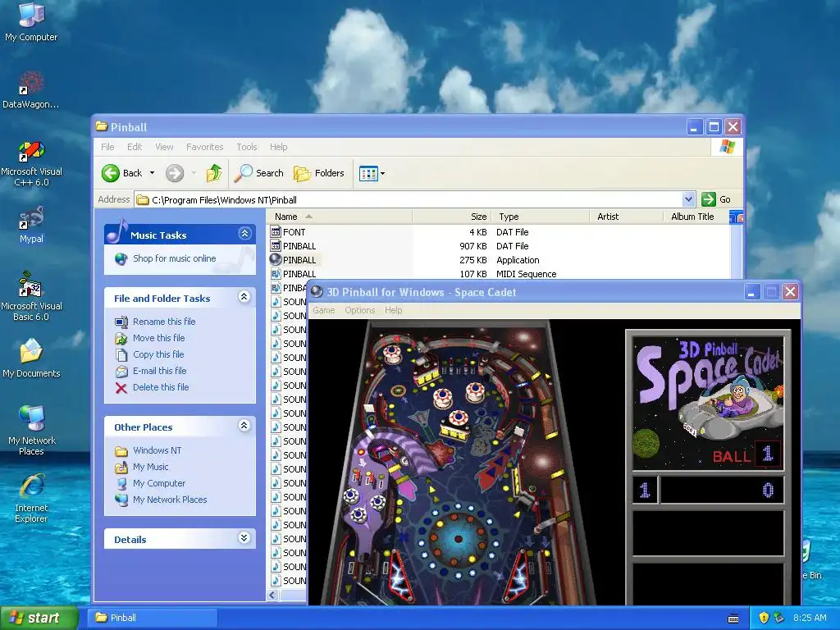Open My Network Places desktop icon

[x=31, y=430]
